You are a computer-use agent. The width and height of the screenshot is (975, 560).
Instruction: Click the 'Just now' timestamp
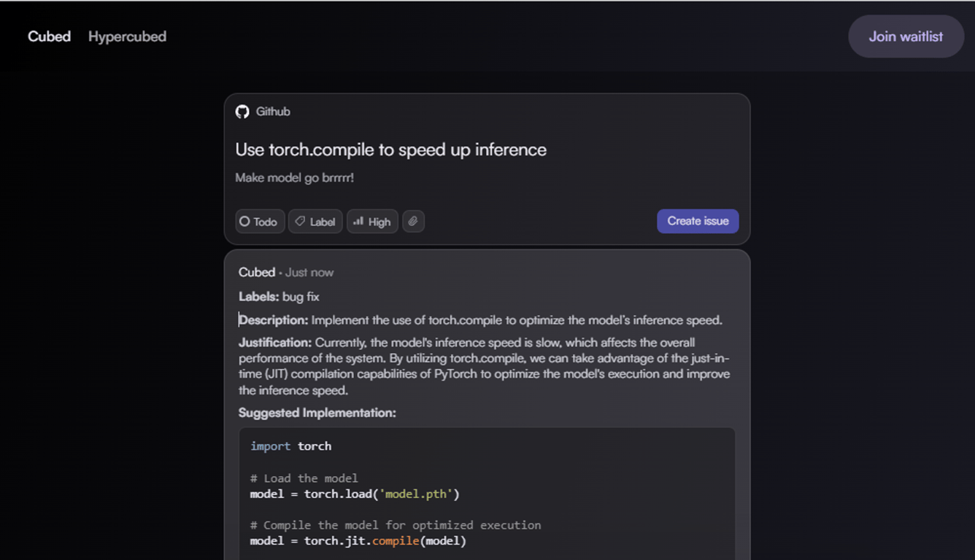[x=309, y=272]
